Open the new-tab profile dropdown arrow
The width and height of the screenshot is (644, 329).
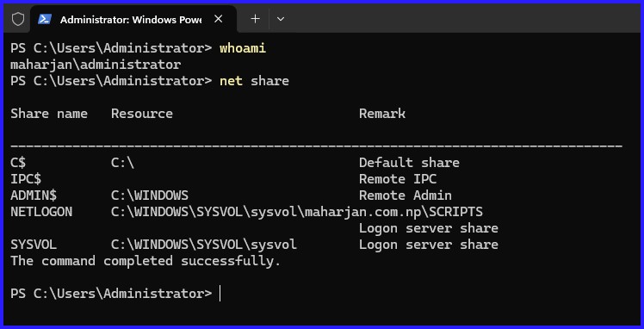[x=281, y=19]
